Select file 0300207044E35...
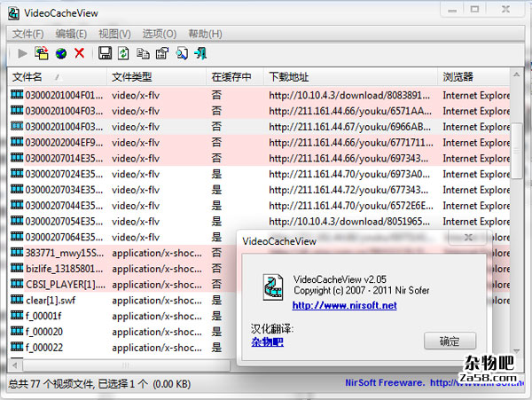This screenshot has width=532, height=400. click(64, 206)
